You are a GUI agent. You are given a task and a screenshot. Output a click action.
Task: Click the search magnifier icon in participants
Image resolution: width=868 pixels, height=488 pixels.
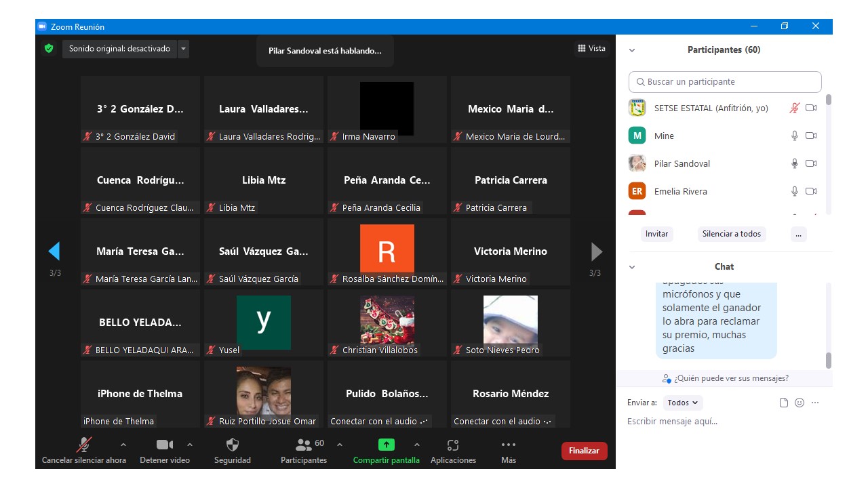coord(640,81)
